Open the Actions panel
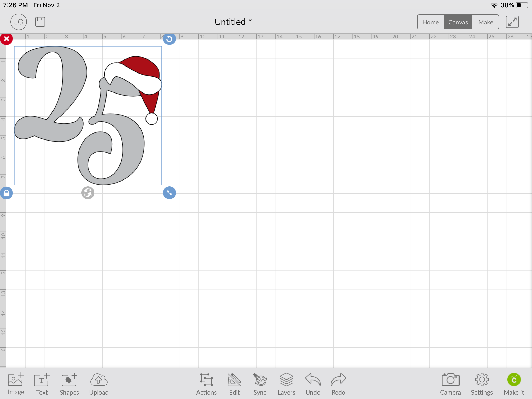The height and width of the screenshot is (399, 532). pyautogui.click(x=206, y=384)
